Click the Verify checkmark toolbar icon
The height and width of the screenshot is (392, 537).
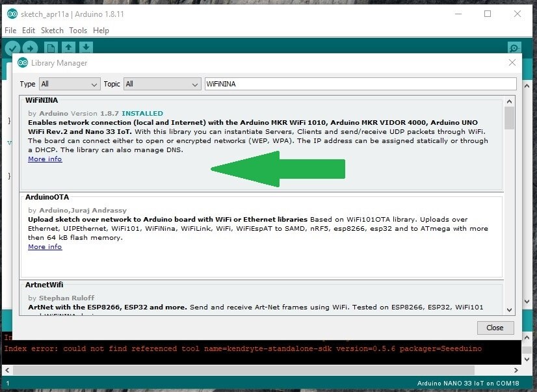coord(12,48)
